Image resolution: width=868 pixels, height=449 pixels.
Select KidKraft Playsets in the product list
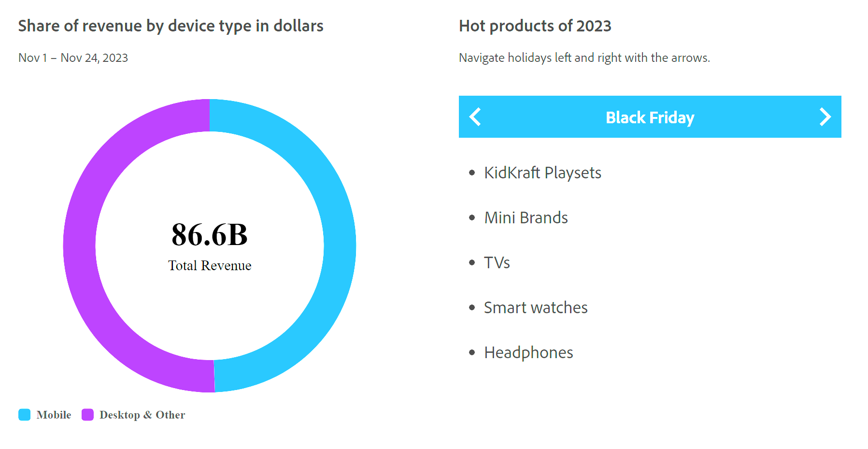[x=542, y=173]
